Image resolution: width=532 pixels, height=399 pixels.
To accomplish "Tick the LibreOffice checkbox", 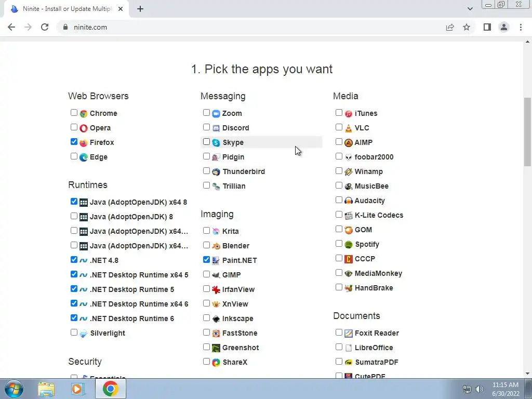I will (x=339, y=347).
